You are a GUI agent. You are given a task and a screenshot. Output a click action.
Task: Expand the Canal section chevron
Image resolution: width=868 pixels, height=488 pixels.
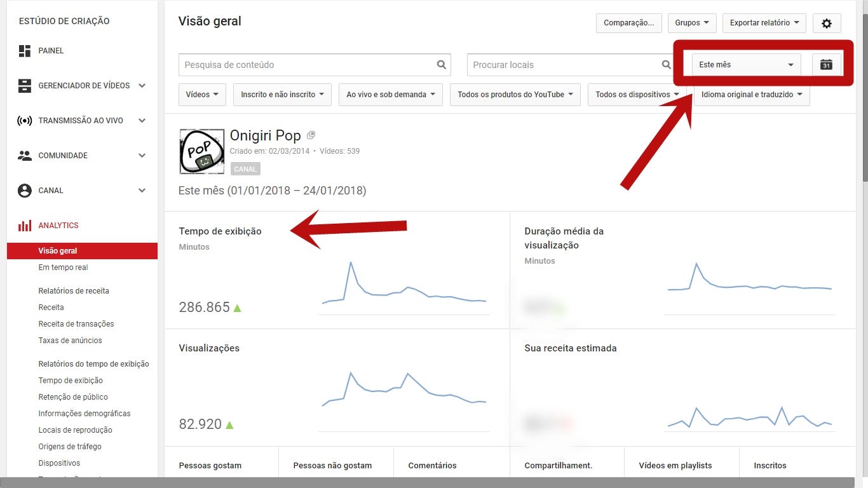click(x=142, y=191)
